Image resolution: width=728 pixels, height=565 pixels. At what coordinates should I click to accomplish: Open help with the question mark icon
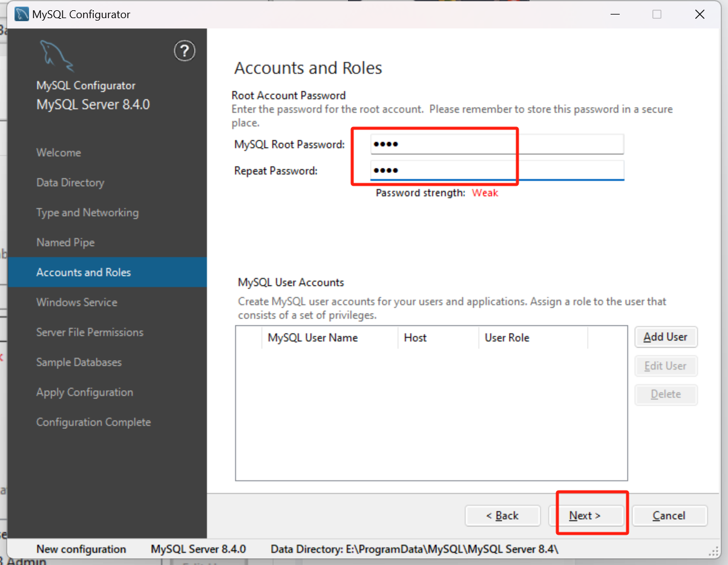click(x=185, y=51)
